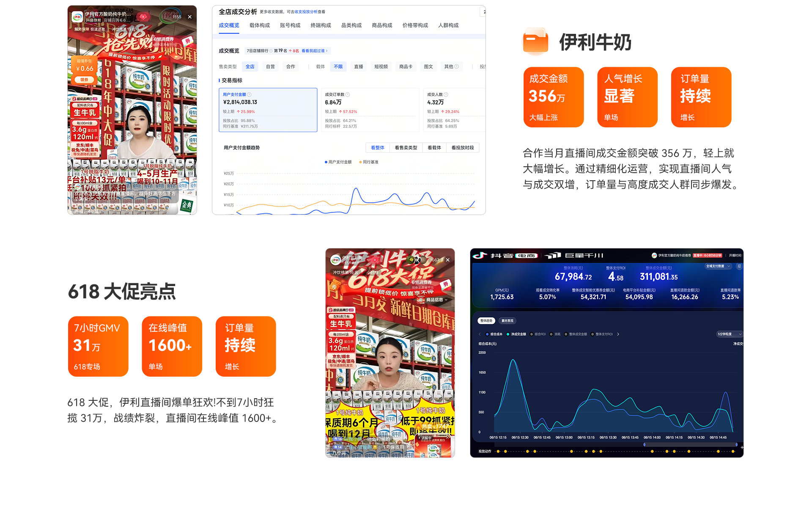Toggle the 净成交金额 legend series
The image size is (812, 529).
516,334
